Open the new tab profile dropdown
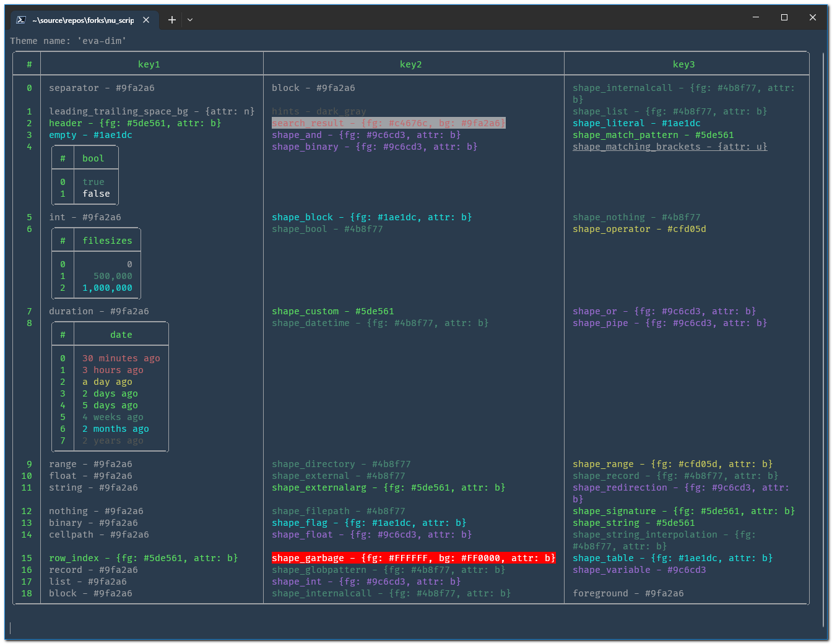Screen dimensions: 832x644 tap(190, 20)
